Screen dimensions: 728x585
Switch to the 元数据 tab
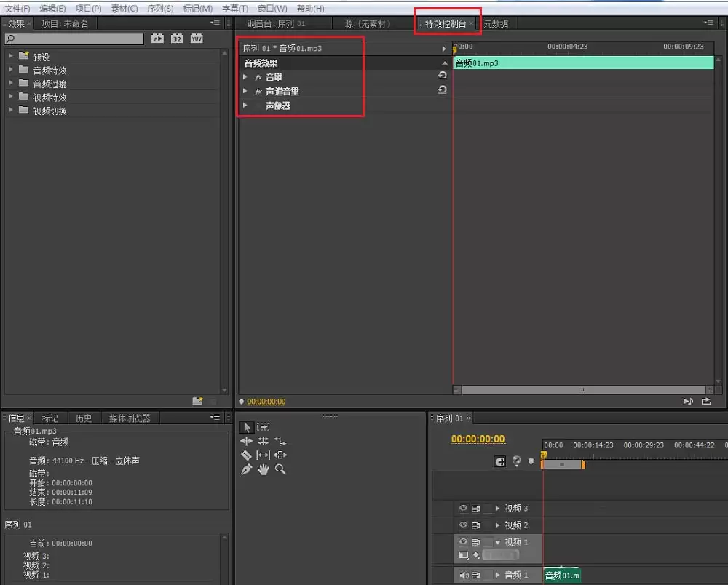[x=497, y=23]
